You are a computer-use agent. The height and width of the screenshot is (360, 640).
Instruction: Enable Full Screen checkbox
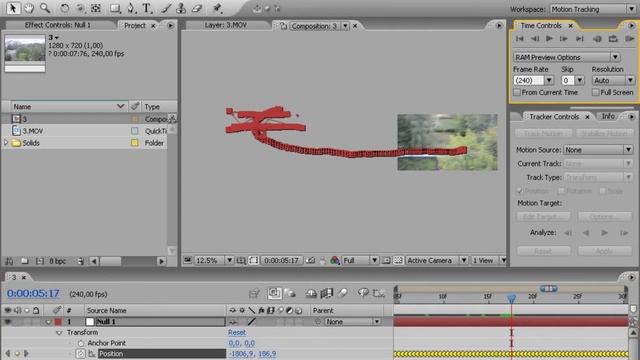click(596, 93)
